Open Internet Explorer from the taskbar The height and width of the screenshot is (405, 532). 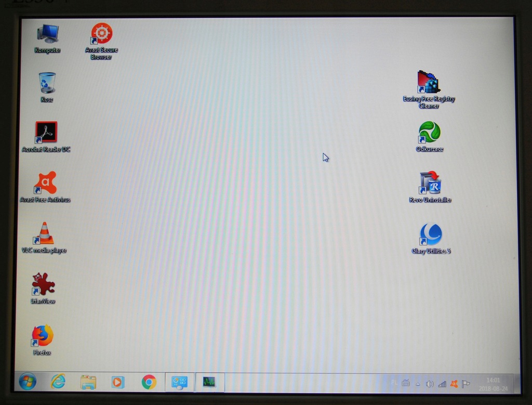click(58, 382)
